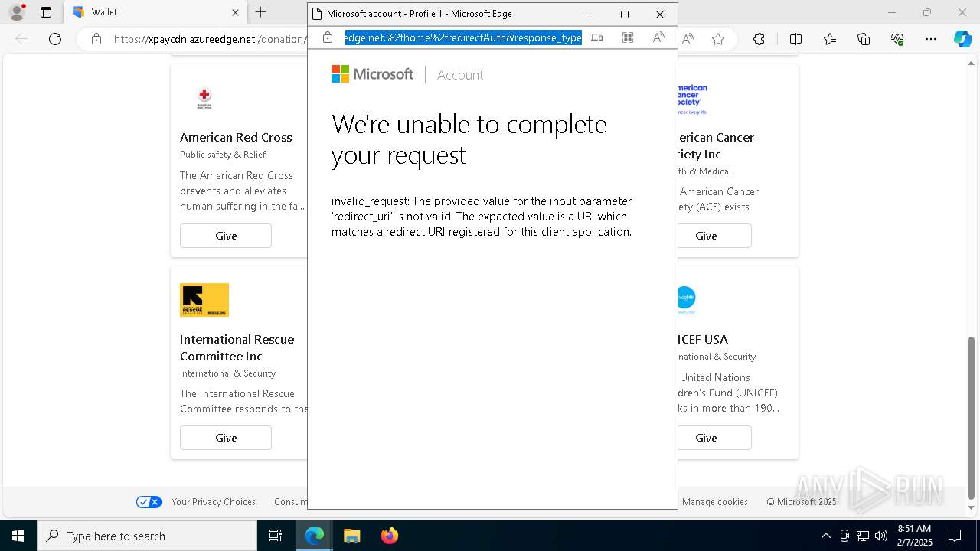
Task: Refresh the Wallet page
Action: pyautogui.click(x=55, y=39)
